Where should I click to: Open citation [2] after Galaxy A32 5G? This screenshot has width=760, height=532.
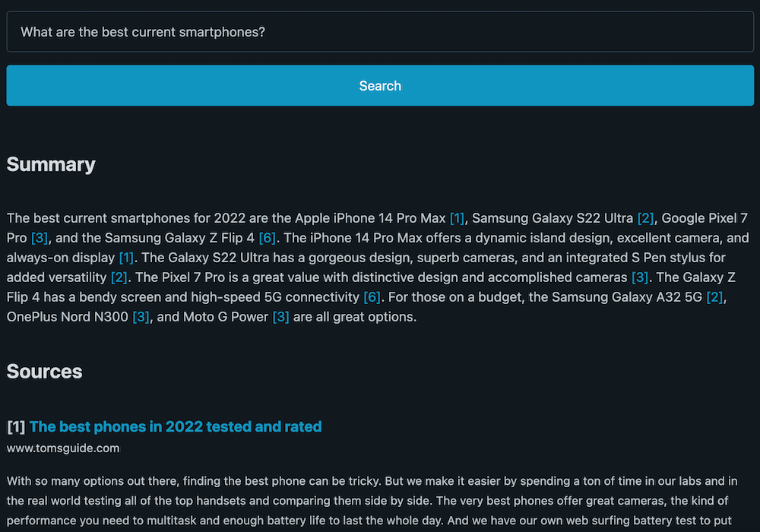pyautogui.click(x=714, y=297)
